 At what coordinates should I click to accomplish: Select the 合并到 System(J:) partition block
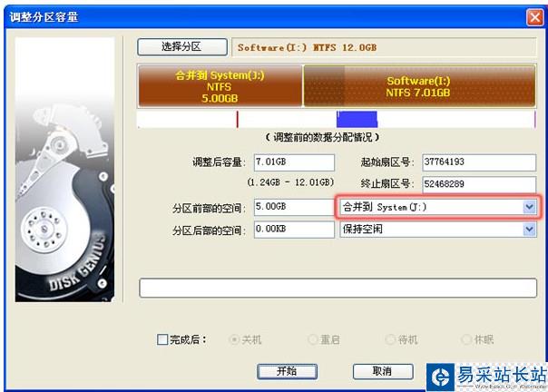(220, 86)
